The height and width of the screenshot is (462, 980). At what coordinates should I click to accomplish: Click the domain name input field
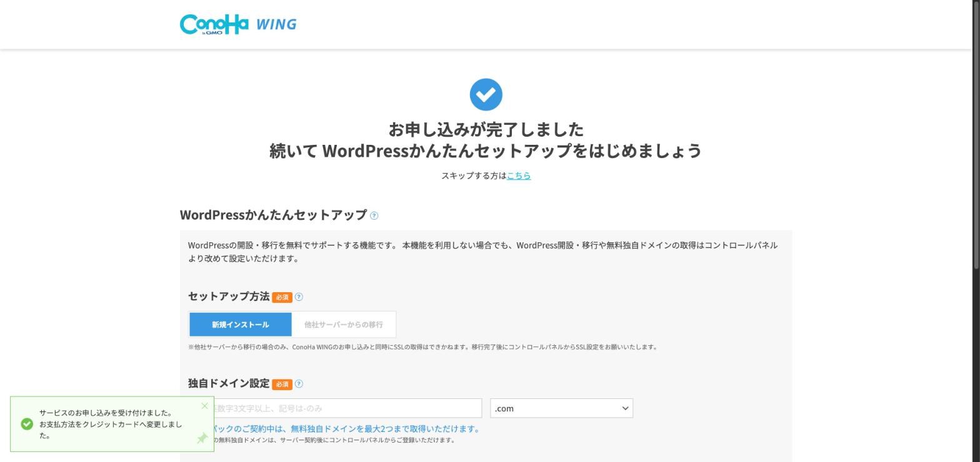335,408
